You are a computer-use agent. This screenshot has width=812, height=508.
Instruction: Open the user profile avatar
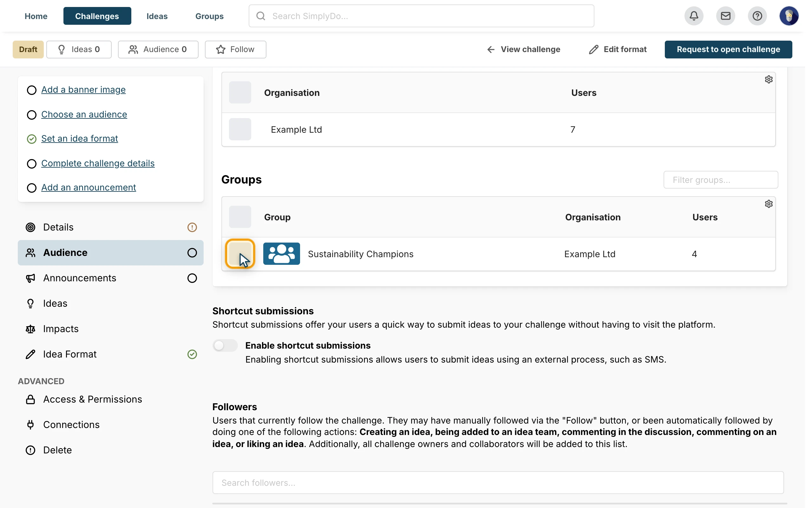click(789, 16)
